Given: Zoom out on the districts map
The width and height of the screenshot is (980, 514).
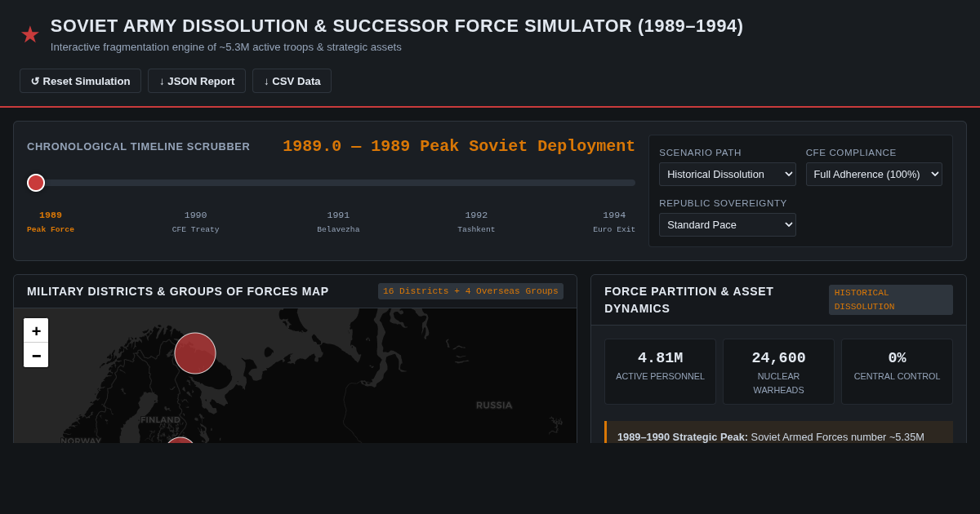Looking at the screenshot, I should coord(36,355).
